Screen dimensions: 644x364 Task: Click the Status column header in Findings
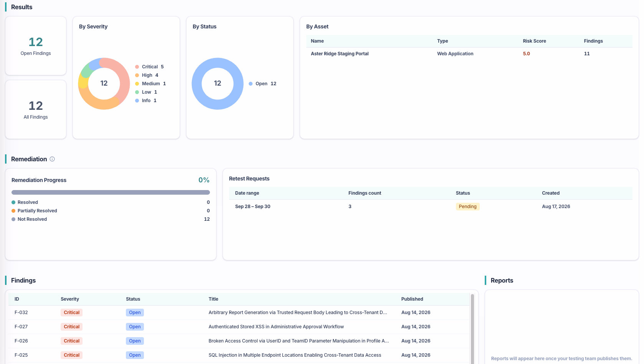pos(133,299)
